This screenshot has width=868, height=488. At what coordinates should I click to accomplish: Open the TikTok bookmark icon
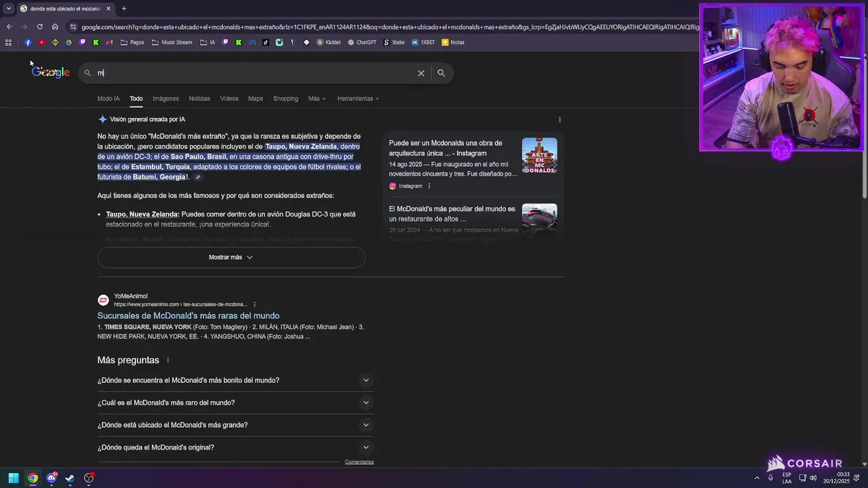[x=265, y=42]
